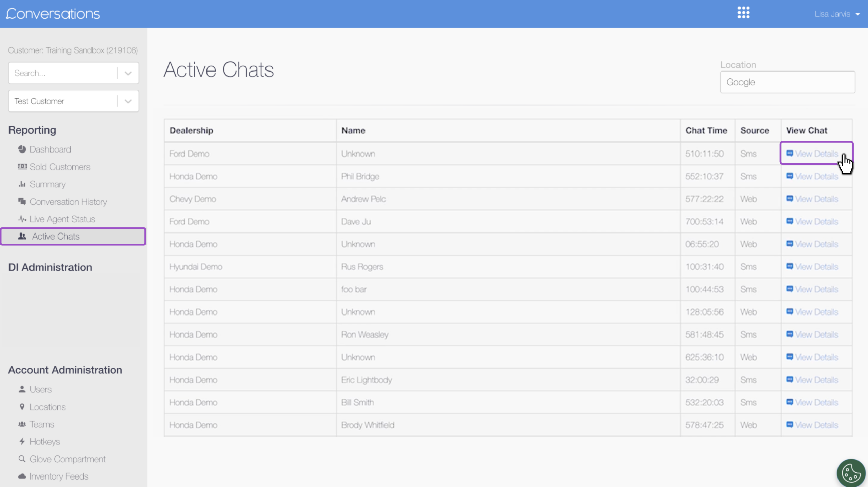The image size is (868, 487).
Task: View Details for chat timed 06:55:20
Action: (816, 244)
